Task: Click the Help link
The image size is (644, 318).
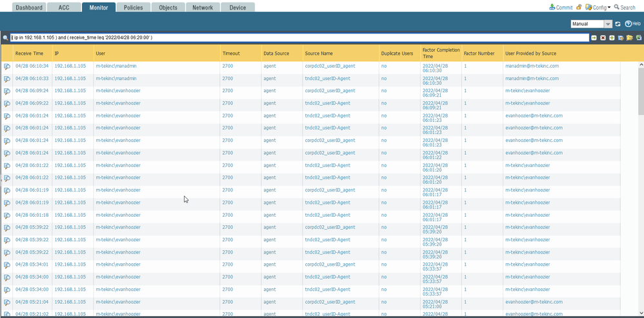Action: coord(633,24)
